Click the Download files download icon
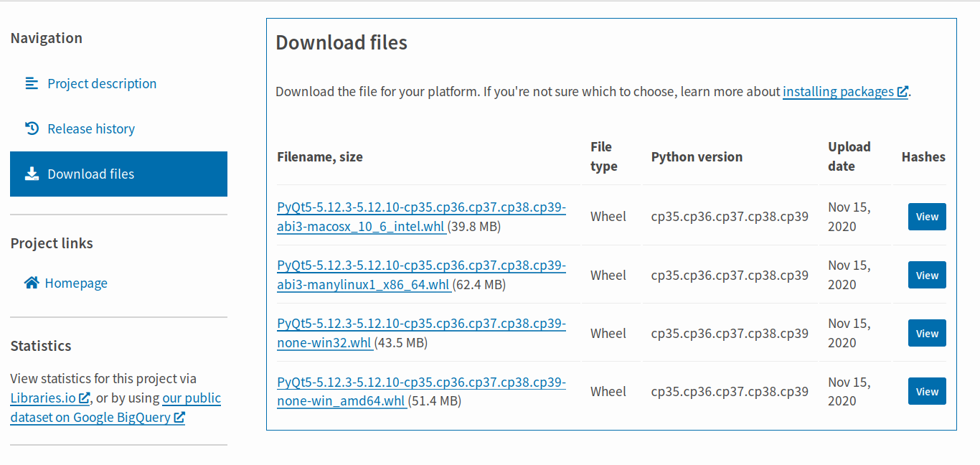 click(32, 174)
